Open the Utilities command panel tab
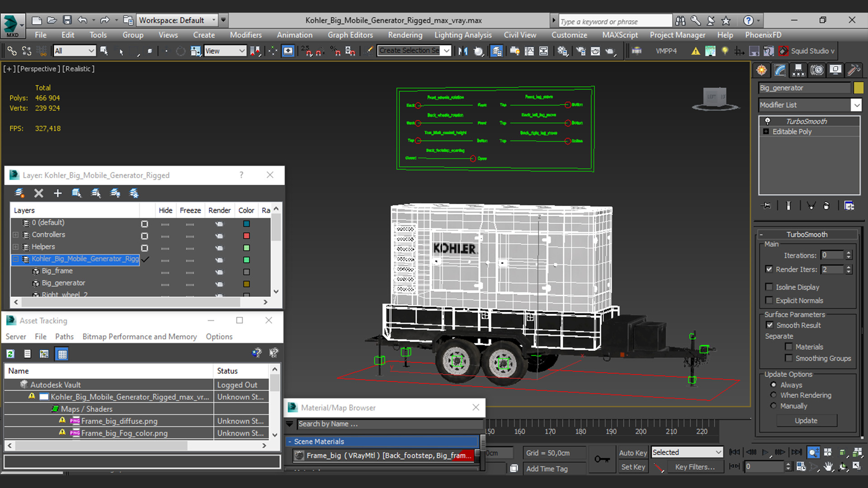 [854, 70]
